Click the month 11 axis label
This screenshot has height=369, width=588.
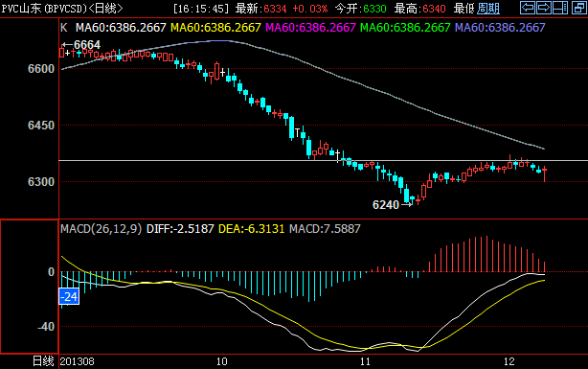point(365,361)
